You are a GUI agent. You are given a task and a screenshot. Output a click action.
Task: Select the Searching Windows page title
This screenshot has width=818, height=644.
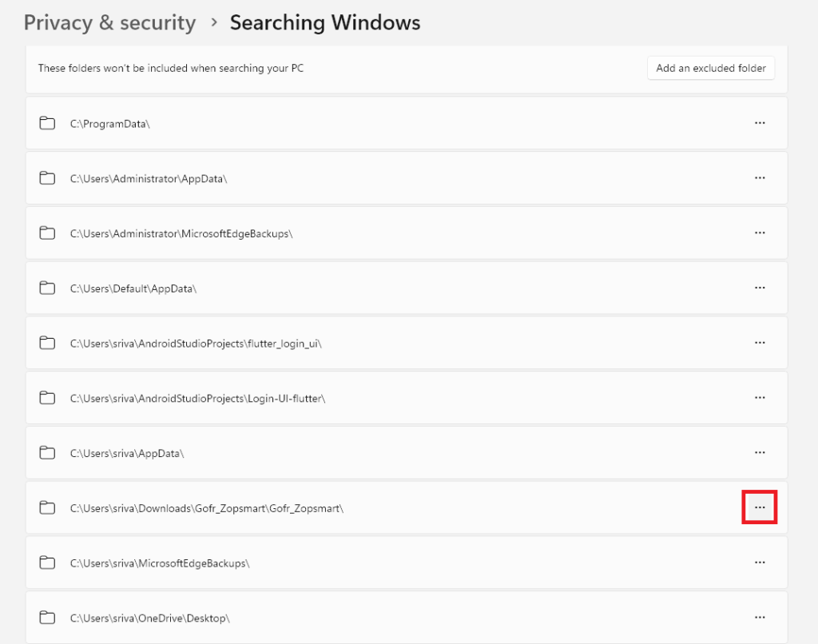tap(325, 22)
